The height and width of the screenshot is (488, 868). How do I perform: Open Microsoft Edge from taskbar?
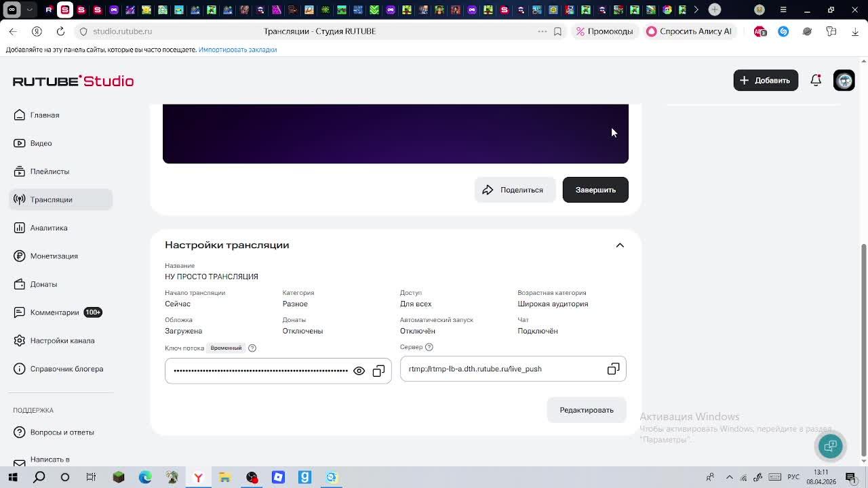[145, 477]
